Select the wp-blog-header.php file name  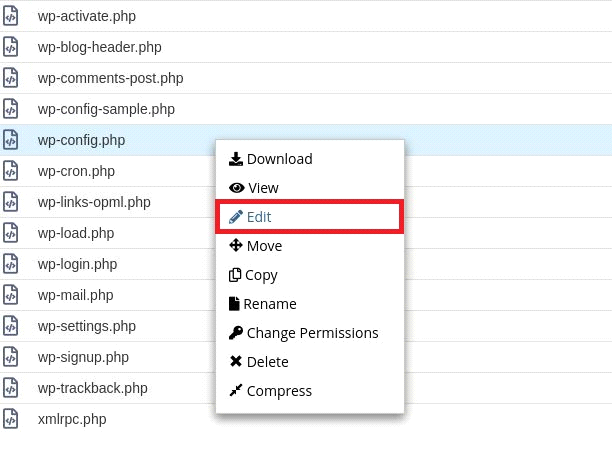point(99,47)
